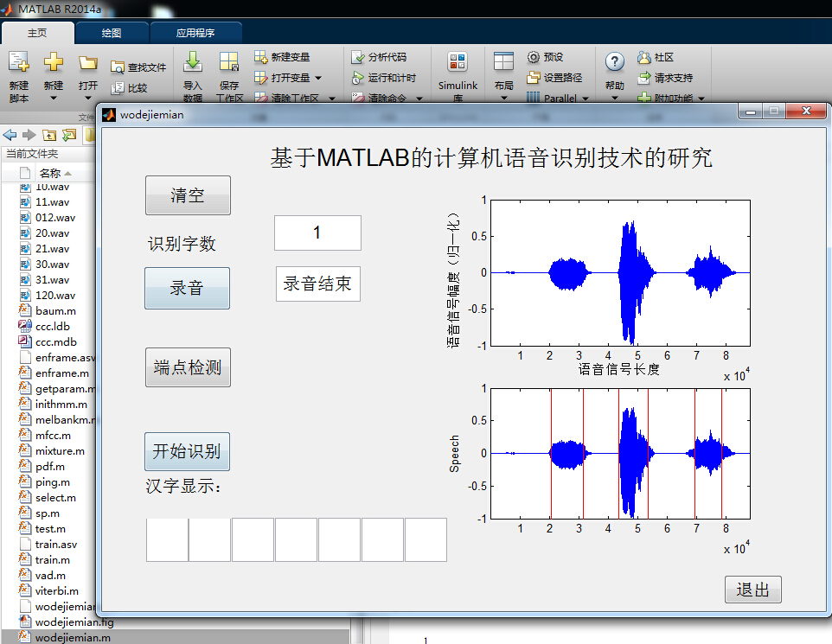832x644 pixels.
Task: Go back with the left arrow icon
Action: pyautogui.click(x=10, y=135)
